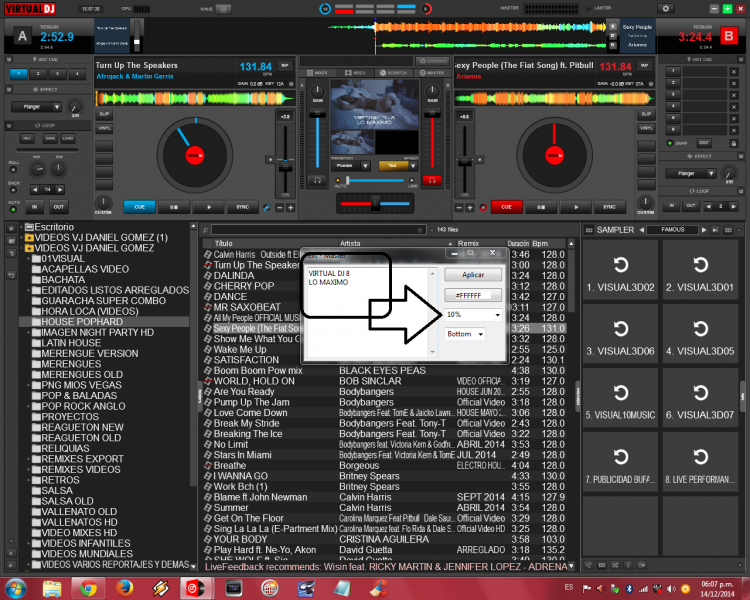Expand VIDEOS VJ DANIEL GOMEZ (1) folder
This screenshot has height=600, width=750.
22,238
